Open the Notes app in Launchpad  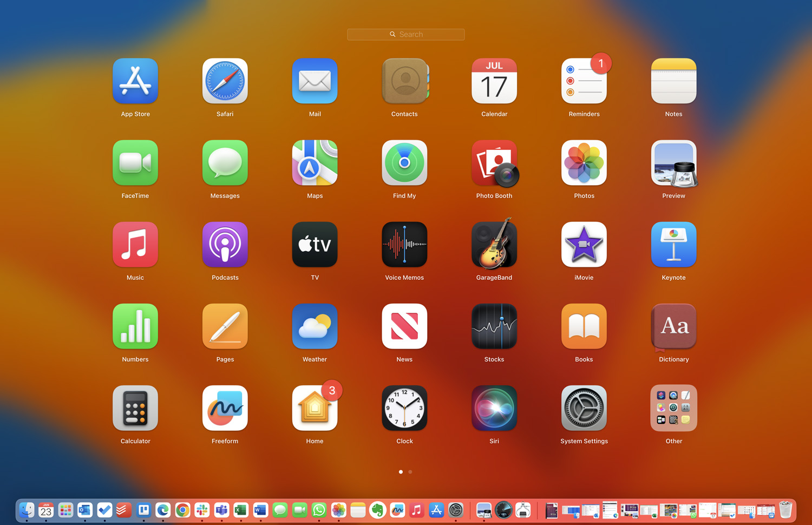(x=674, y=81)
